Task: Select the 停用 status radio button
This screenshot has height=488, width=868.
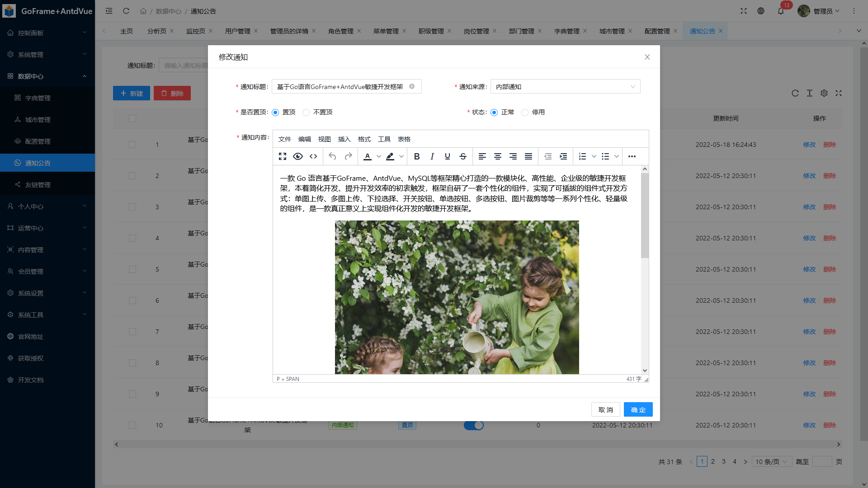Action: pos(525,113)
